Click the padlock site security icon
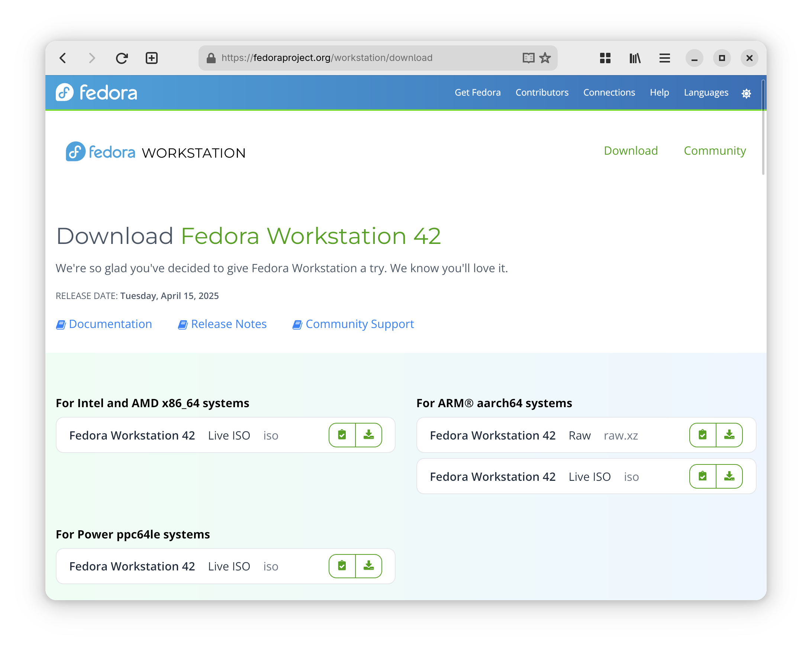812x650 pixels. pos(211,58)
